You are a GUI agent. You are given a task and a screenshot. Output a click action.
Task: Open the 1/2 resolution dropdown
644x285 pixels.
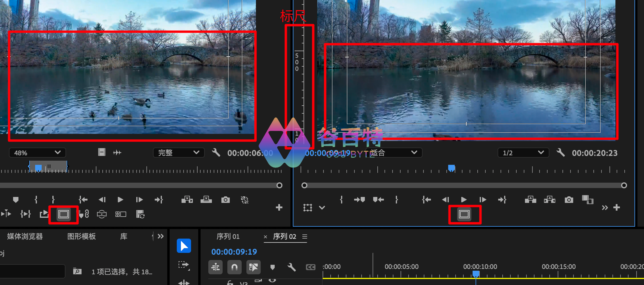coord(523,153)
